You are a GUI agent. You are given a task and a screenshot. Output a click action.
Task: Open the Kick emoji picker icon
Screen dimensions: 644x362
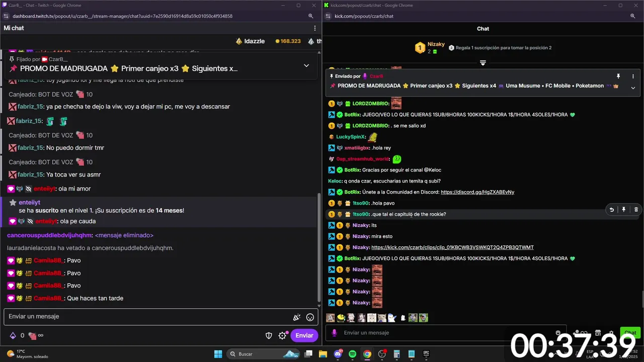click(558, 332)
